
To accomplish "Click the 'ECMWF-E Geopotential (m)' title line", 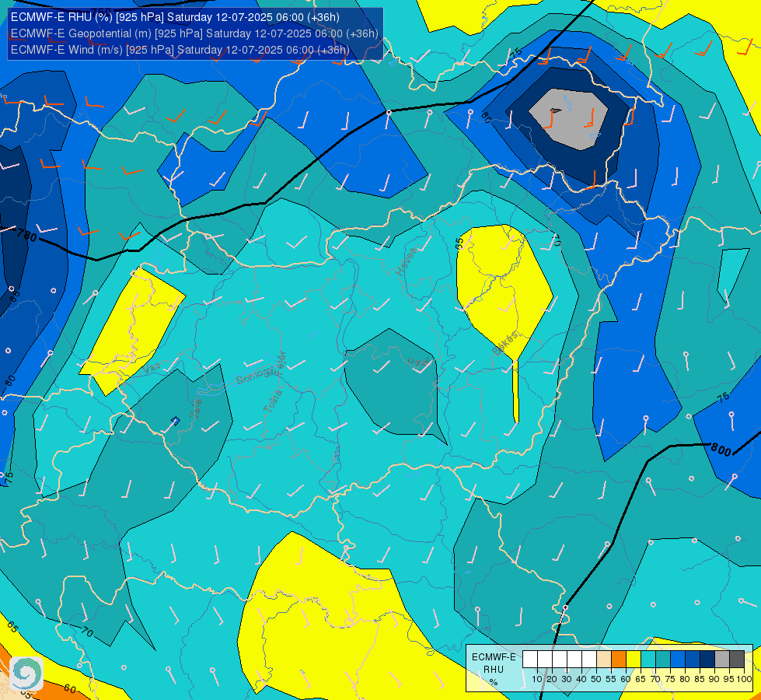I will tap(194, 33).
